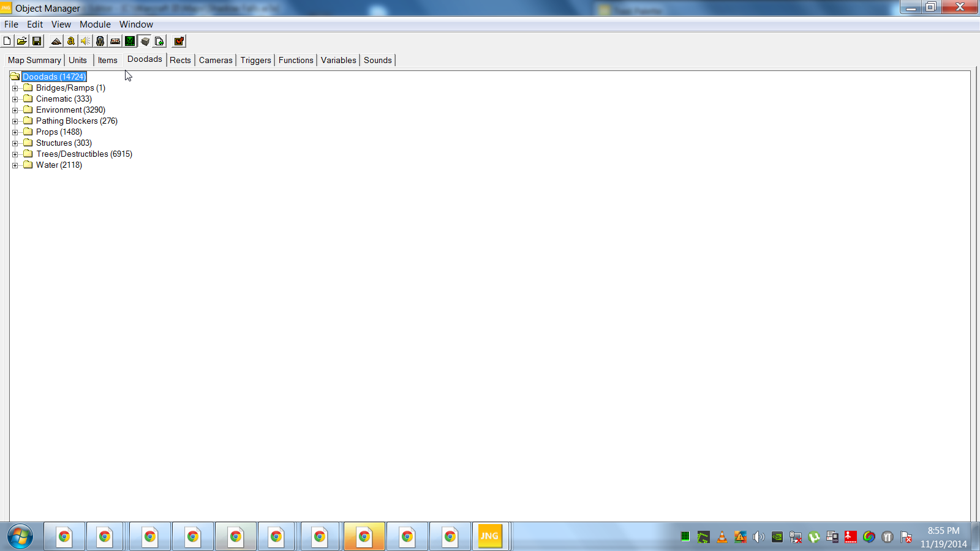Switch to the Rects tab
The image size is (980, 551).
point(180,60)
